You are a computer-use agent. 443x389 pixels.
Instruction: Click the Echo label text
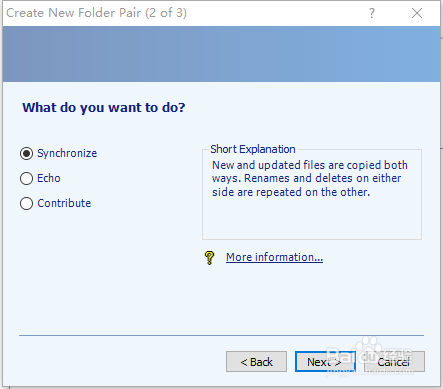tap(49, 178)
